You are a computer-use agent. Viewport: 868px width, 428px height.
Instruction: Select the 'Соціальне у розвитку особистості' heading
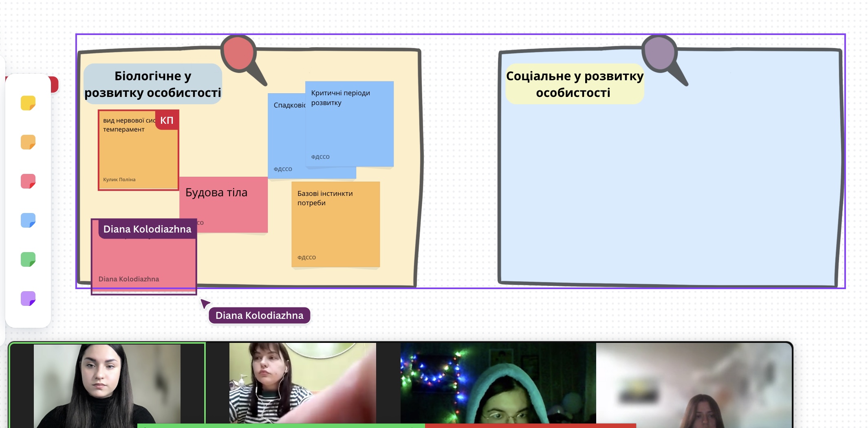tap(574, 84)
